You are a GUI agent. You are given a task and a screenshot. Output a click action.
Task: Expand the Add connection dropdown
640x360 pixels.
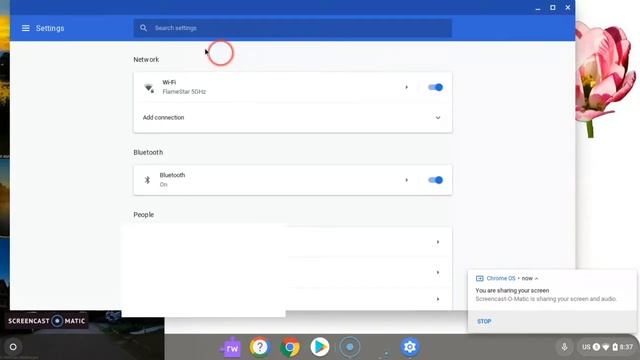[x=438, y=118]
